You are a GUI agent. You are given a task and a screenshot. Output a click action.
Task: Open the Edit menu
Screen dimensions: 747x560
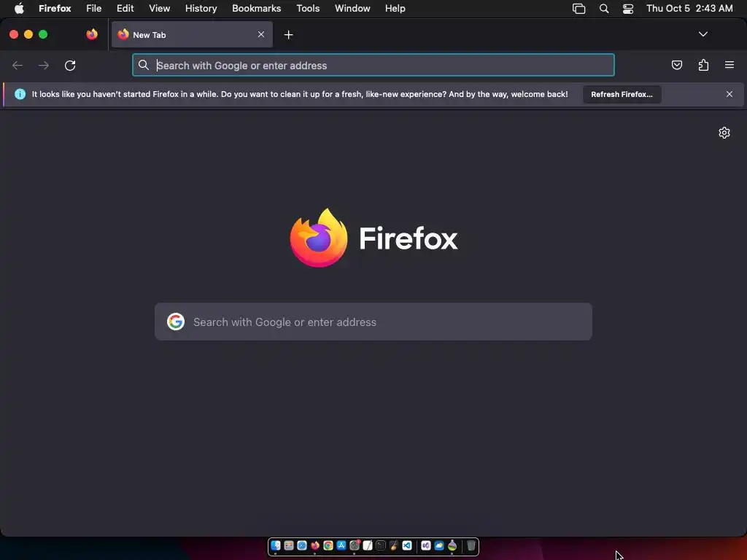click(x=125, y=9)
